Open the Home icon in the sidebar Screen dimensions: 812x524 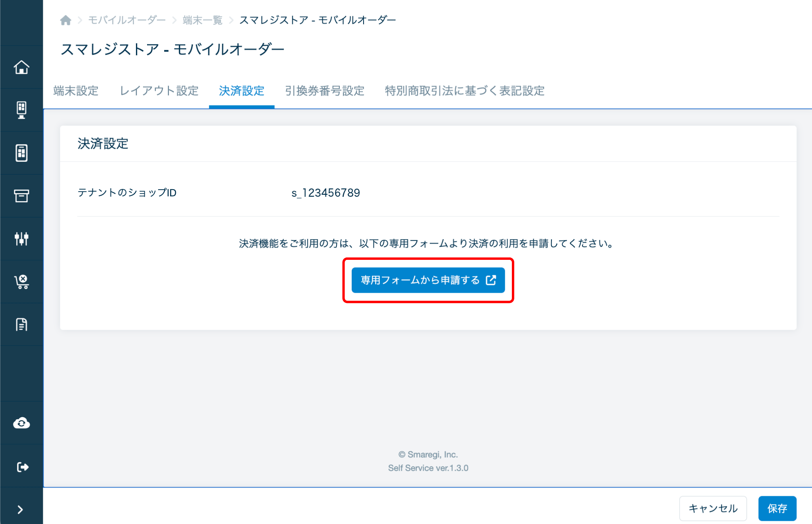(x=21, y=67)
